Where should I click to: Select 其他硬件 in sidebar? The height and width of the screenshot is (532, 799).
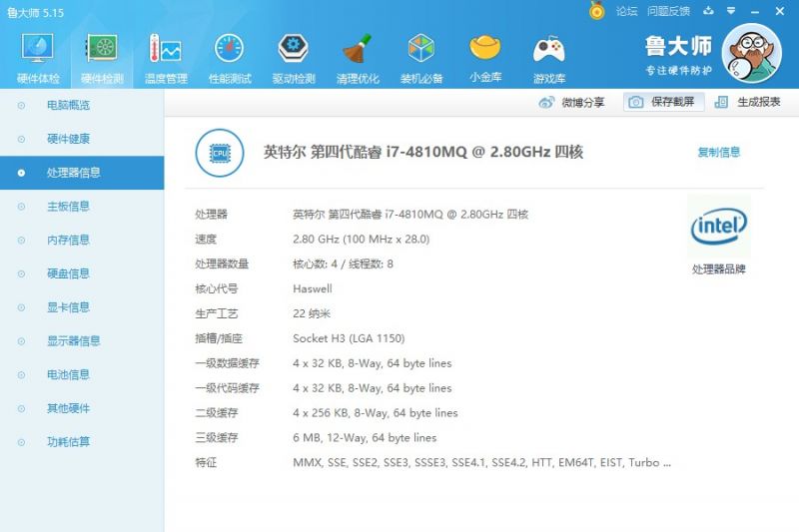coord(82,408)
